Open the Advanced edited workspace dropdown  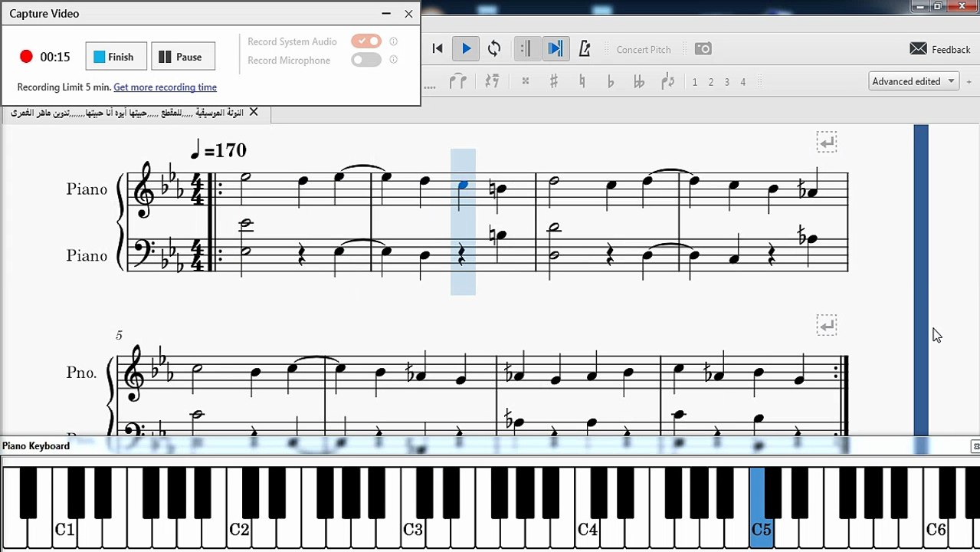(x=914, y=81)
